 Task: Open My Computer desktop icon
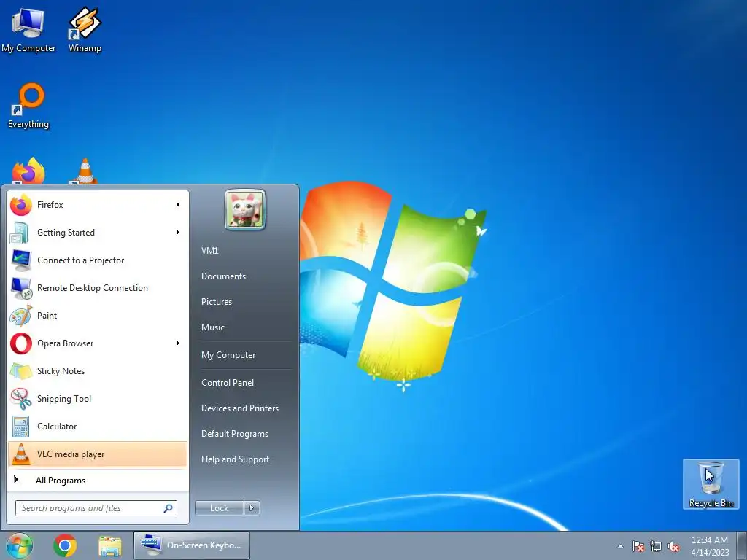[28, 29]
